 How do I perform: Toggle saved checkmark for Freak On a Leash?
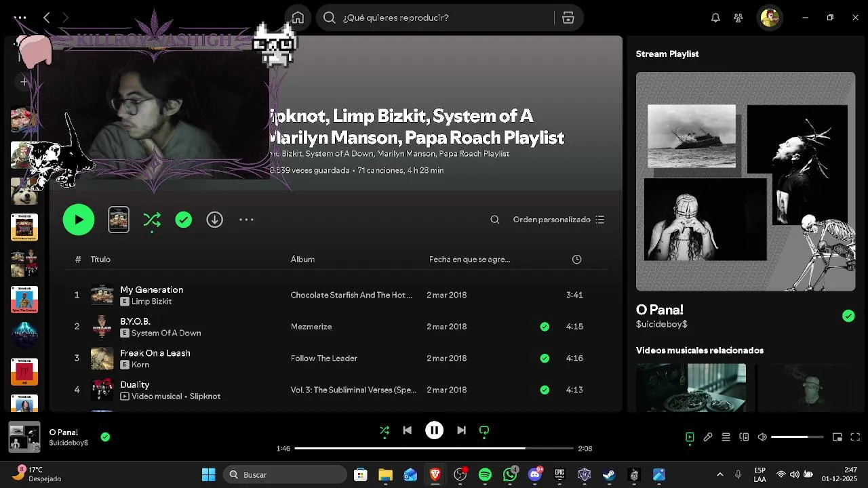click(545, 359)
